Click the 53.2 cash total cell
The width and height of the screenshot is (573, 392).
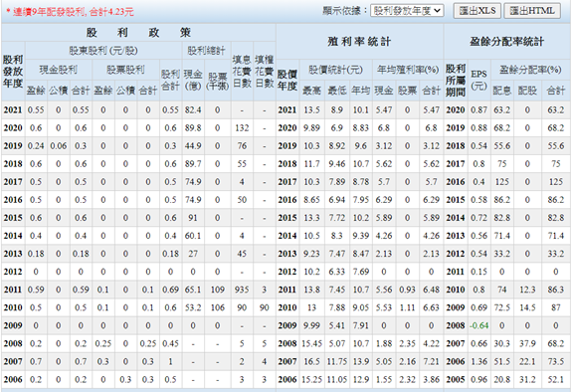point(193,307)
